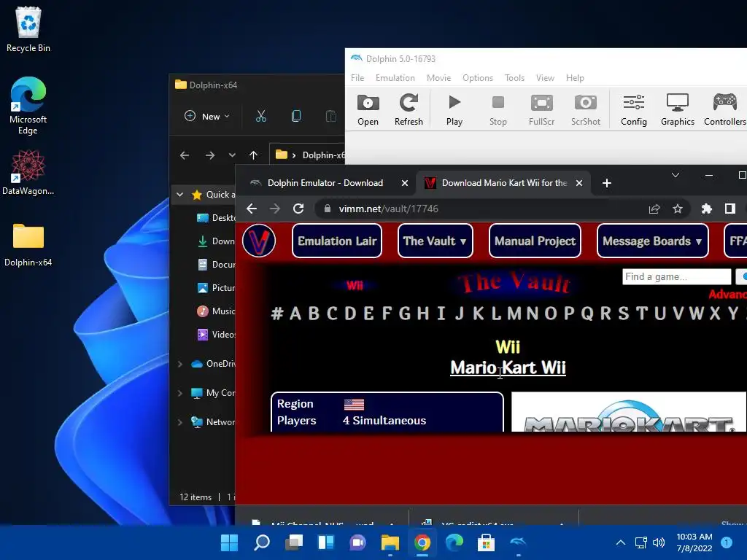Open the Help menu in Dolphin
The image size is (747, 560).
point(575,77)
